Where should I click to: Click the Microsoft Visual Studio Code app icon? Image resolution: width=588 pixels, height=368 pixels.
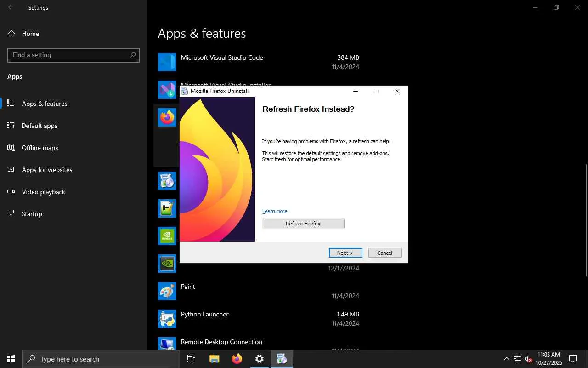click(x=167, y=62)
